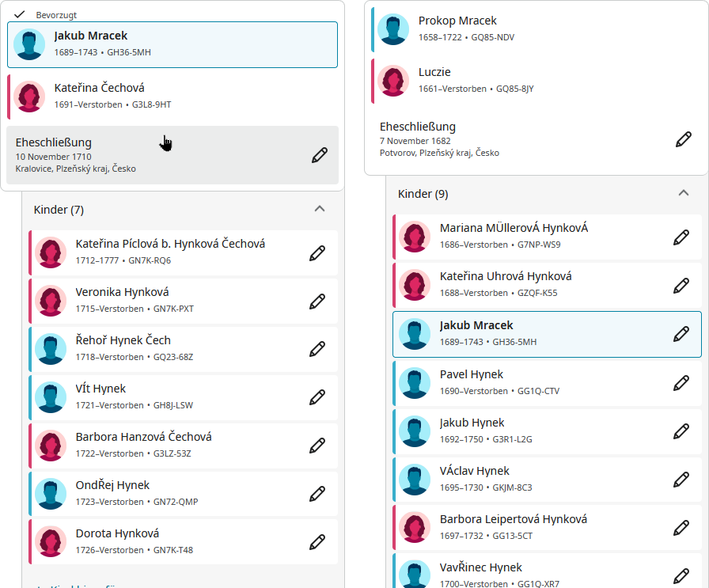Click the Potvorov, Plzeňský kraj, Česko place
This screenshot has width=709, height=588.
[x=439, y=153]
